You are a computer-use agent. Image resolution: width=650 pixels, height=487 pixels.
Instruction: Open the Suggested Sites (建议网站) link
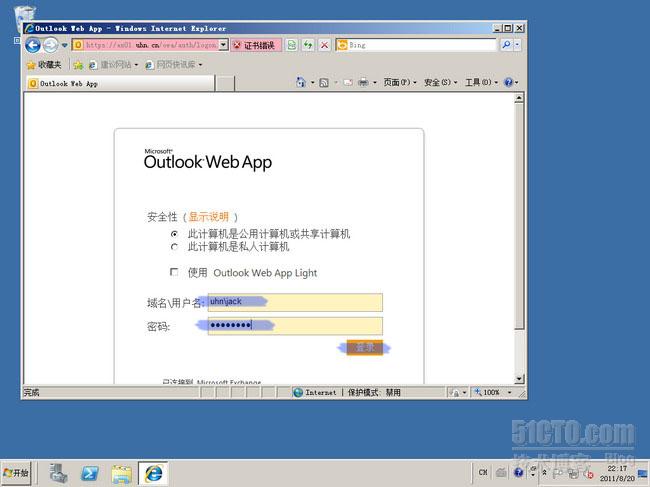coord(113,65)
